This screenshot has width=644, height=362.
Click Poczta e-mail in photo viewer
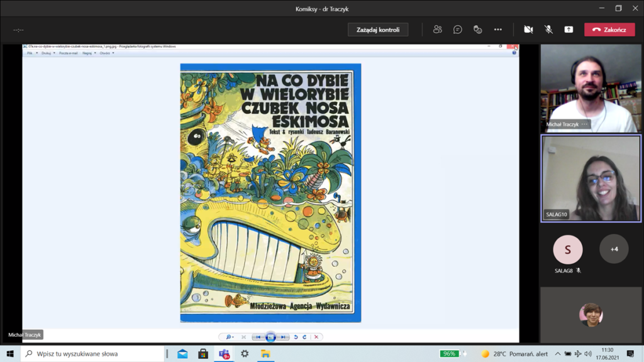click(x=68, y=53)
